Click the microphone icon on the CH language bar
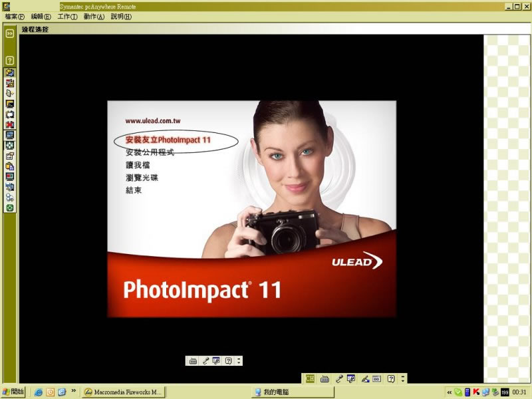Screen dimensions: 532x399 pyautogui.click(x=338, y=378)
